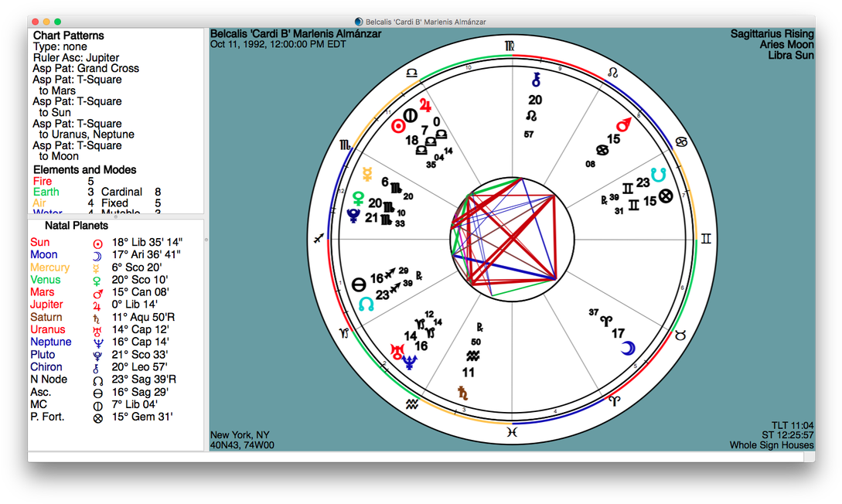The height and width of the screenshot is (504, 842).
Task: Click the Leo sign on the outer ring
Action: tap(612, 72)
